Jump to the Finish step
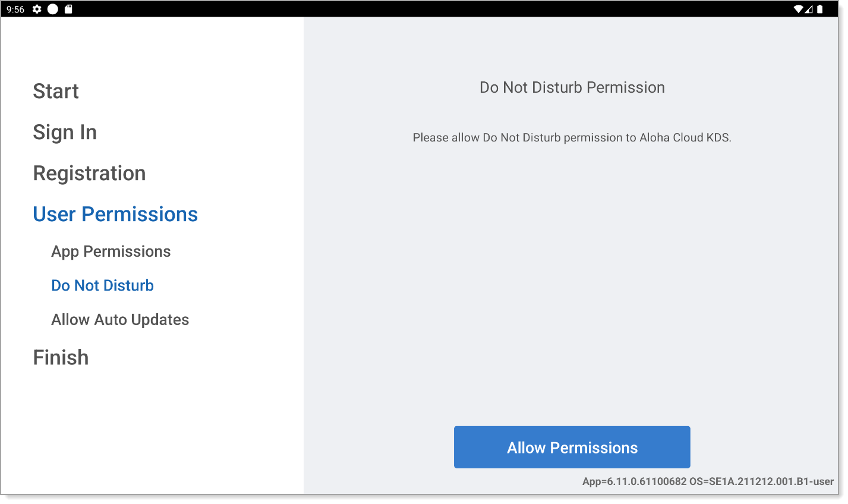This screenshot has width=848, height=504. click(61, 357)
